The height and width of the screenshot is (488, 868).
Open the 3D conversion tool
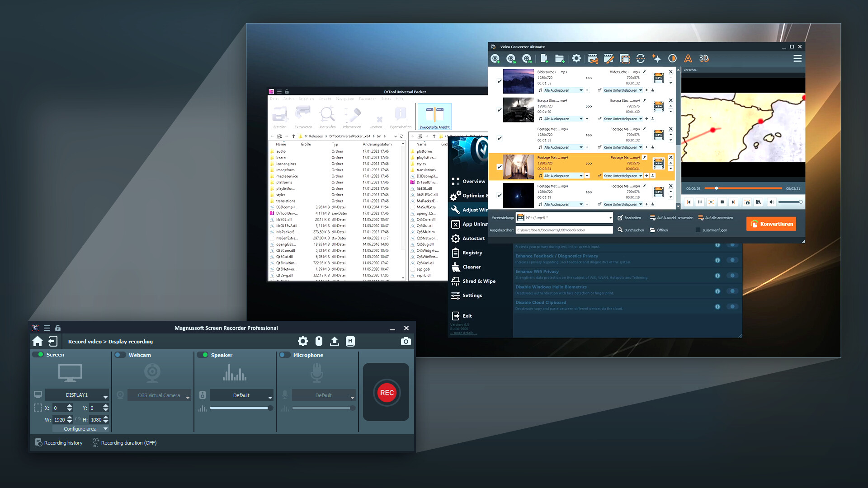point(703,59)
